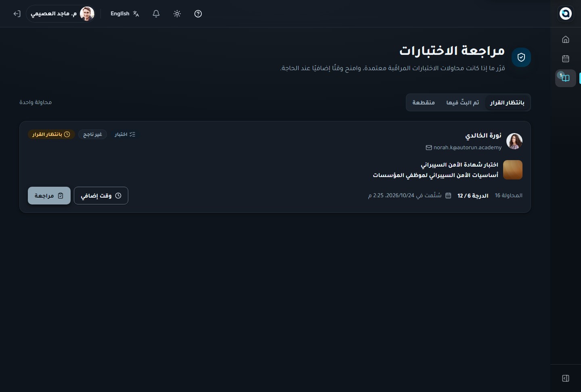Click the اختبار type label

(125, 134)
